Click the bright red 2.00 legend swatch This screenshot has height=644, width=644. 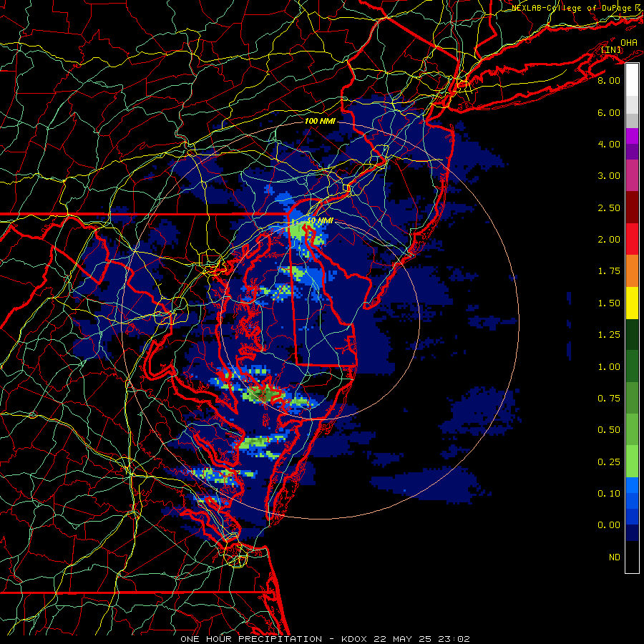pyautogui.click(x=632, y=239)
